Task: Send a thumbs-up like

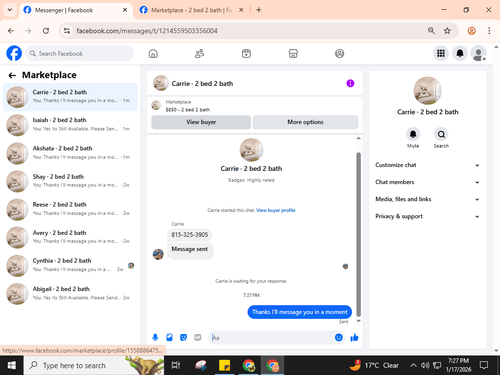Action: 354,338
